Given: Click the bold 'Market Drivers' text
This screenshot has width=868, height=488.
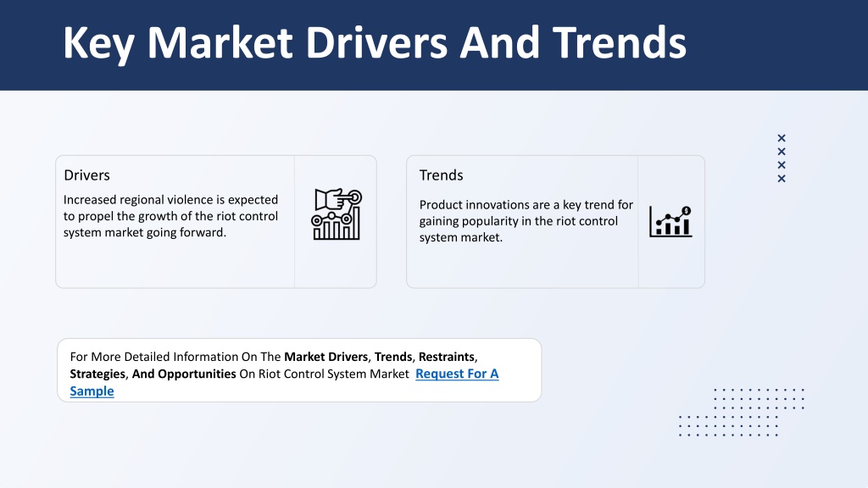Looking at the screenshot, I should 326,357.
